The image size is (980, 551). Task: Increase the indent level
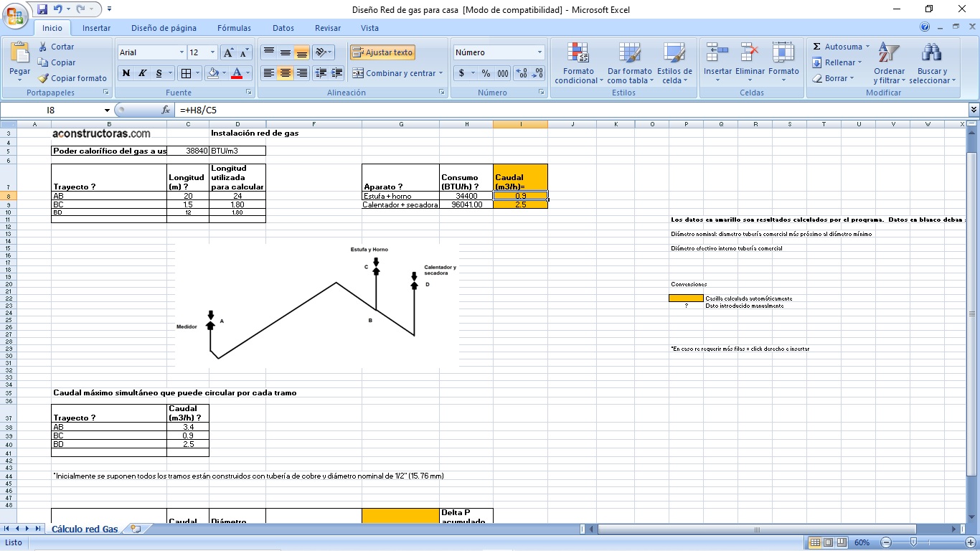click(337, 73)
